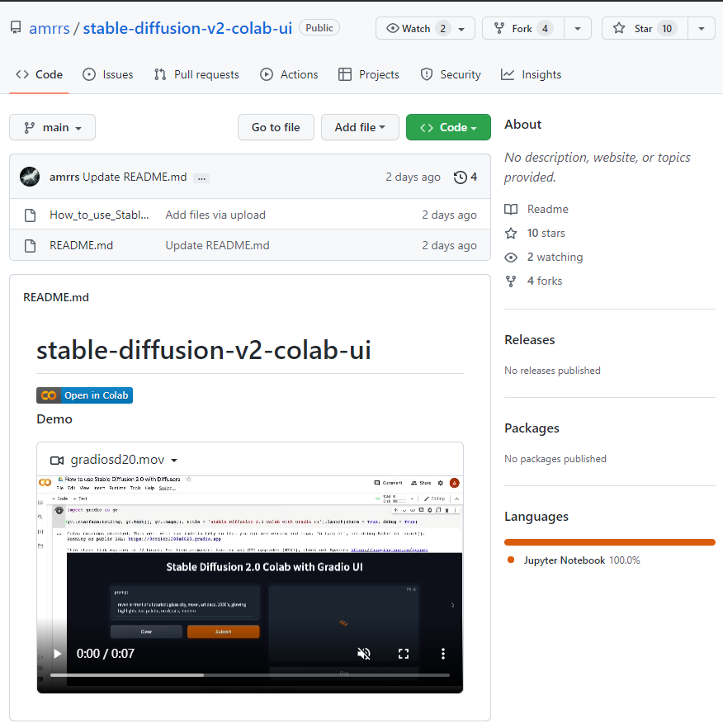723x728 pixels.
Task: Open the green Code dropdown
Action: pos(448,127)
